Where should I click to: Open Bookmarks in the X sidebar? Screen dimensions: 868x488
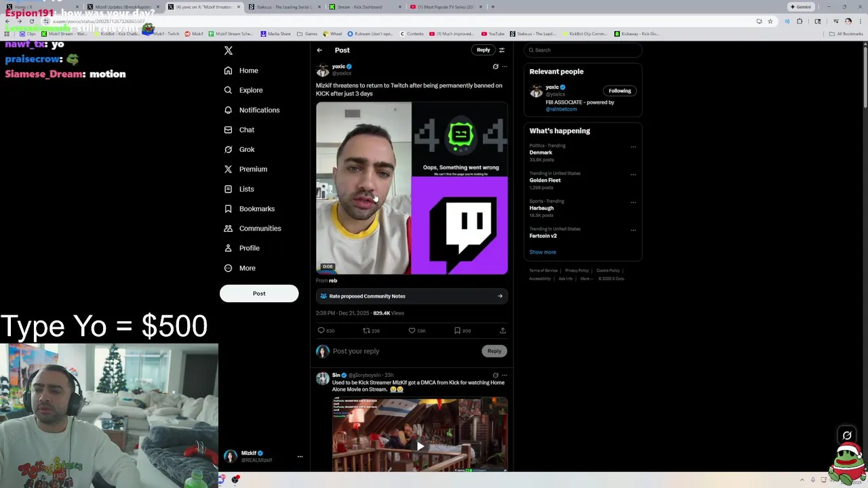(x=249, y=209)
